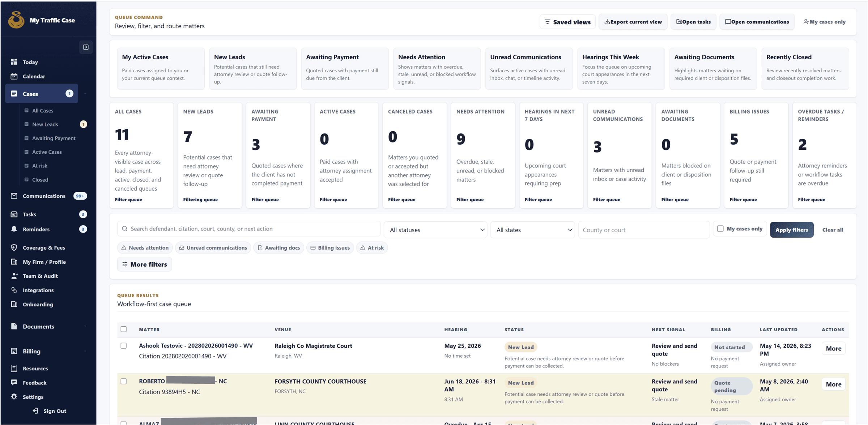Toggle the Needs attention filter chip
Screen dimensions: 868x425
[x=145, y=248]
